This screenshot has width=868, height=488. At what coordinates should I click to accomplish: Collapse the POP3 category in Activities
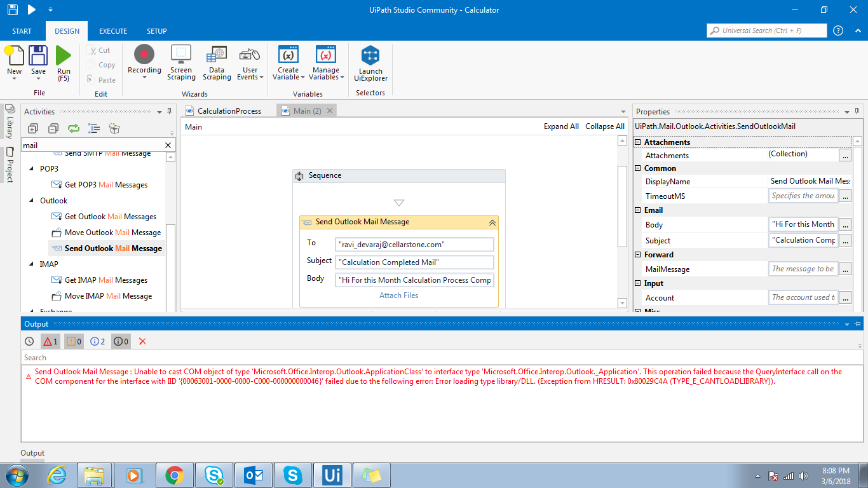tap(32, 169)
